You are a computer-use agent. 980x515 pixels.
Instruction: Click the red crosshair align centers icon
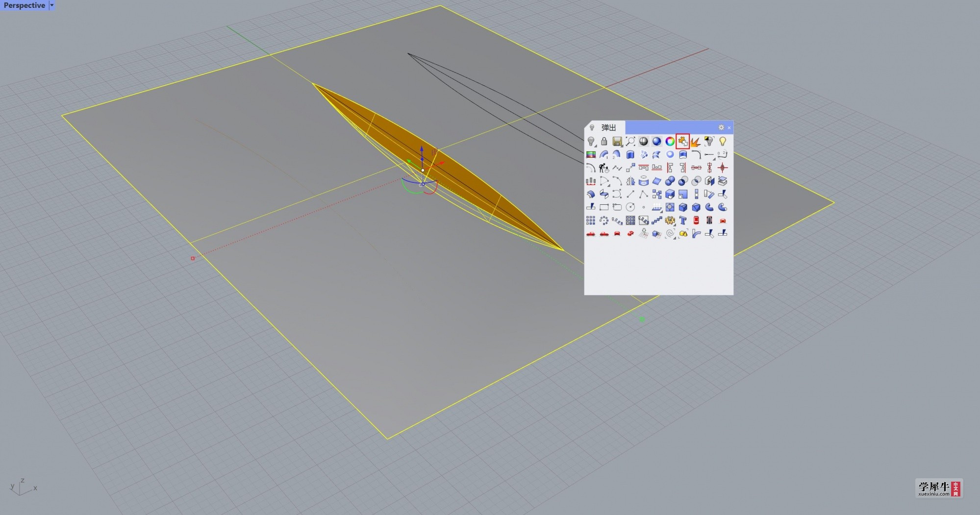(x=722, y=168)
